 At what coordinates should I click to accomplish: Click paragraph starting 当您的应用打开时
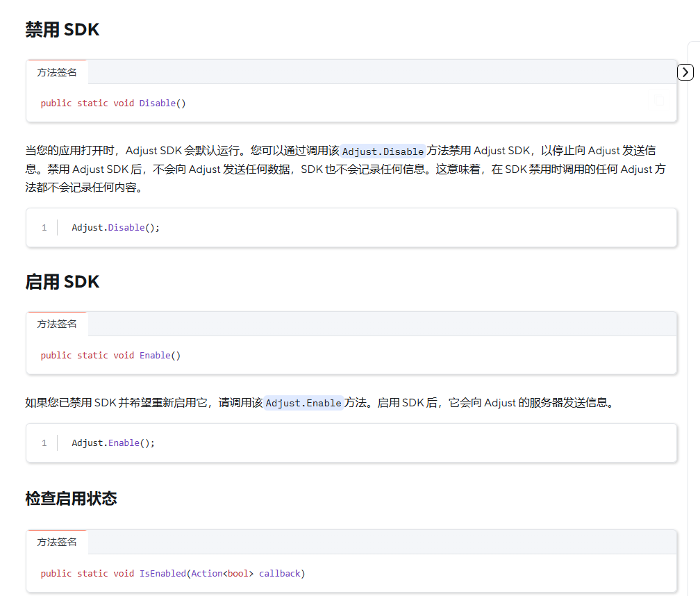[x=346, y=169]
